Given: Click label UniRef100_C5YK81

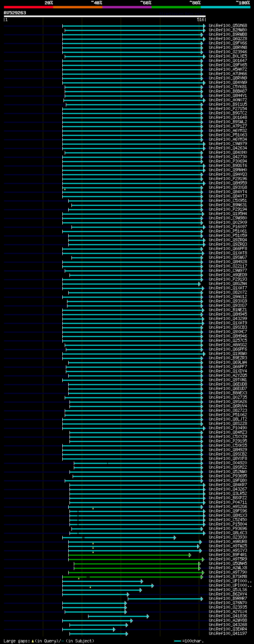Looking at the screenshot, I should click(x=228, y=87).
